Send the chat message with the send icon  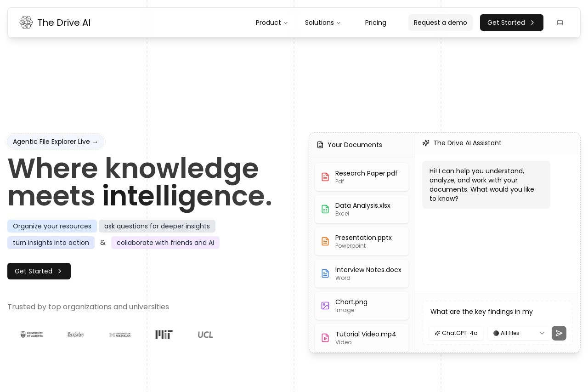[559, 333]
